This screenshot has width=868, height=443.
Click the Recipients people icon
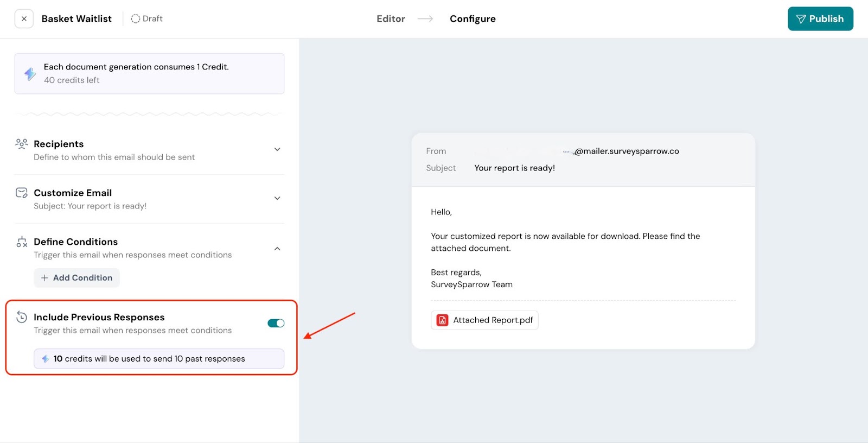click(22, 144)
